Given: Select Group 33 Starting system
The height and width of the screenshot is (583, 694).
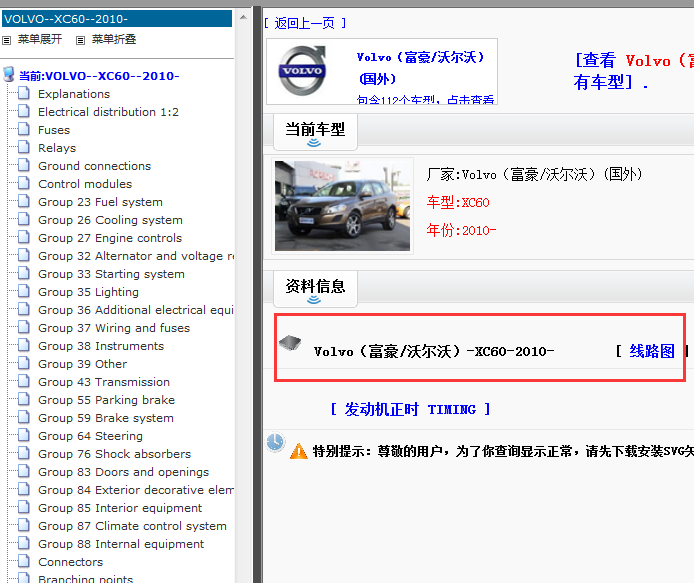Looking at the screenshot, I should [111, 274].
